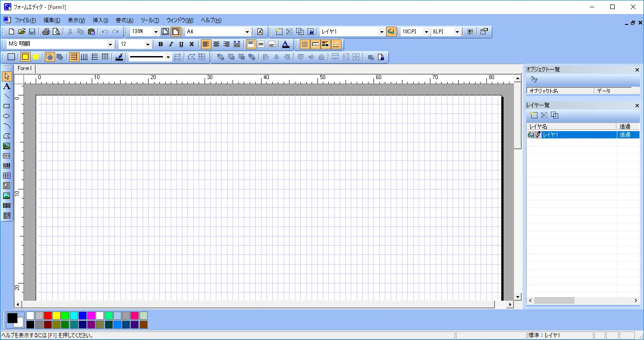Toggle bold text formatting
Screen dimensions: 644x340
(x=160, y=44)
